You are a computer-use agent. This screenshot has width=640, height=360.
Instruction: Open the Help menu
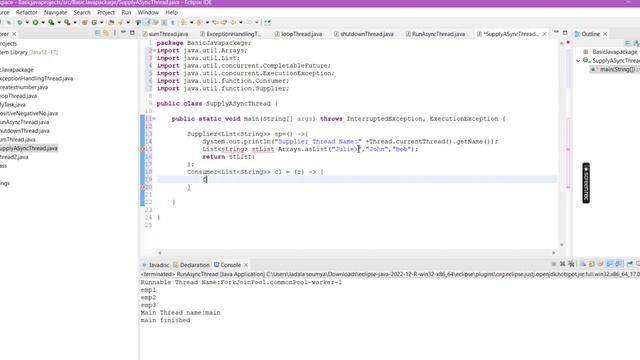171,13
